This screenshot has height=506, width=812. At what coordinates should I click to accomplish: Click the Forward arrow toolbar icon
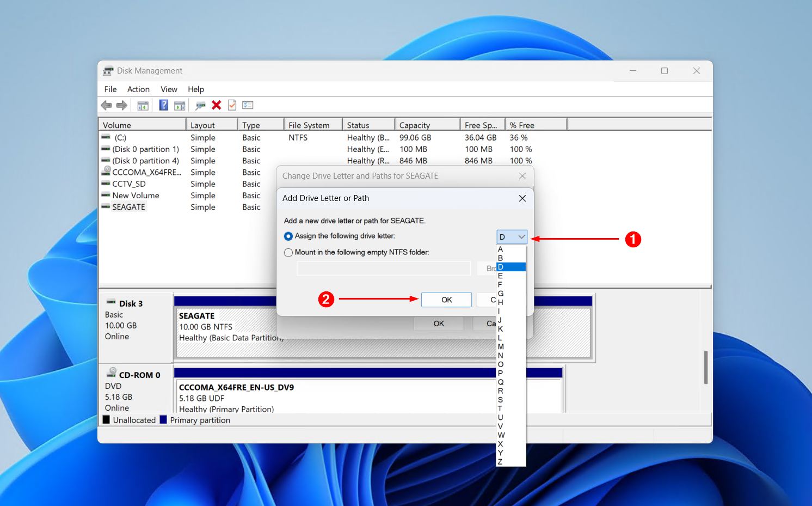122,106
